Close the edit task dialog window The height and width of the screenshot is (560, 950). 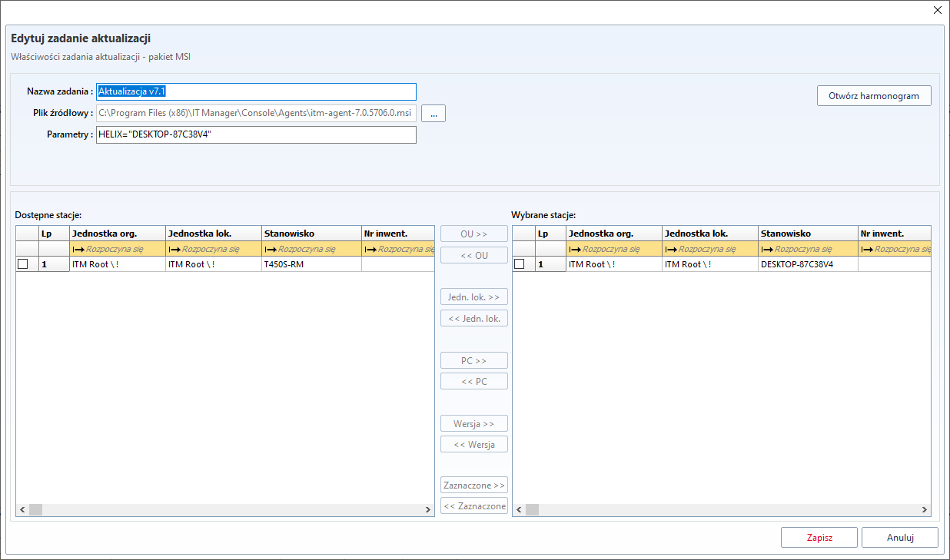click(x=937, y=10)
